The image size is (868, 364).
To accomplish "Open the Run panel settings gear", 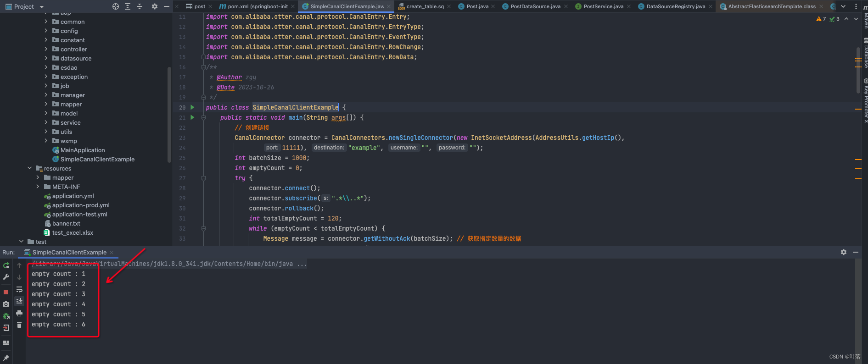I will pyautogui.click(x=844, y=252).
